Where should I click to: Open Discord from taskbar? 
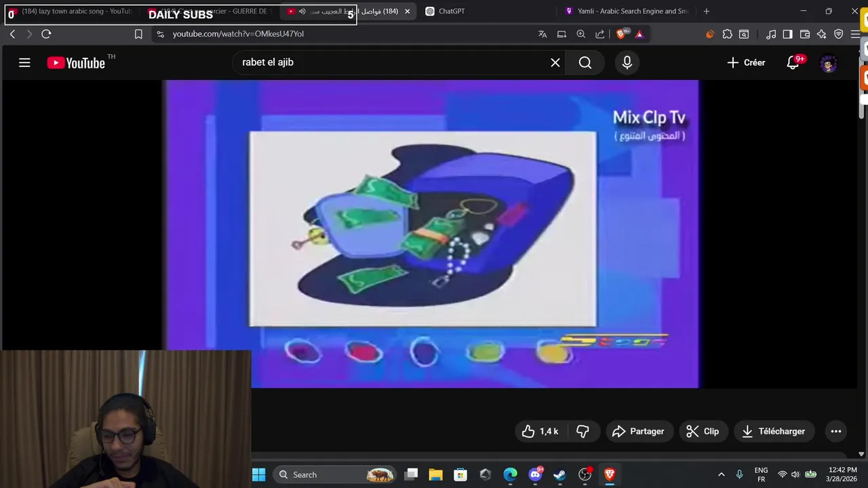coord(535,474)
